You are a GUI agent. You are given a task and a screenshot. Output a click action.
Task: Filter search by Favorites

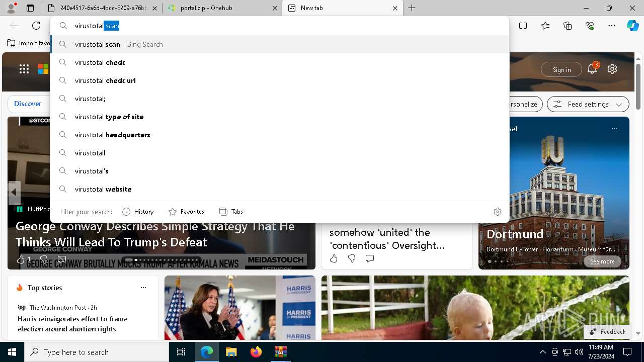pos(186,212)
